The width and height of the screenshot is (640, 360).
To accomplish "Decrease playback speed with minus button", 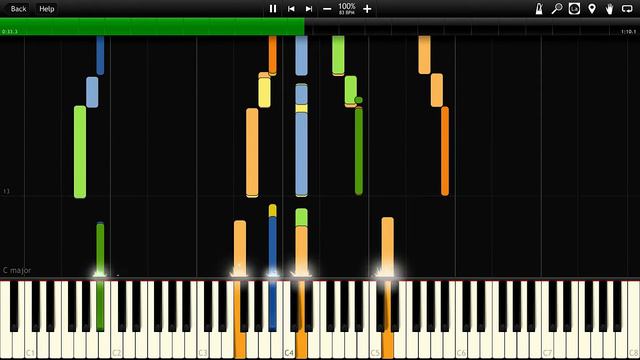I will click(x=327, y=9).
